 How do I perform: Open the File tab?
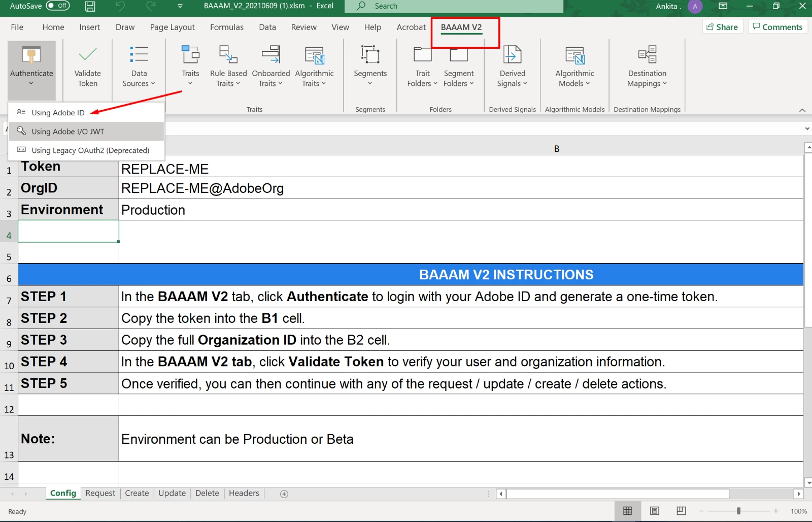pyautogui.click(x=17, y=27)
